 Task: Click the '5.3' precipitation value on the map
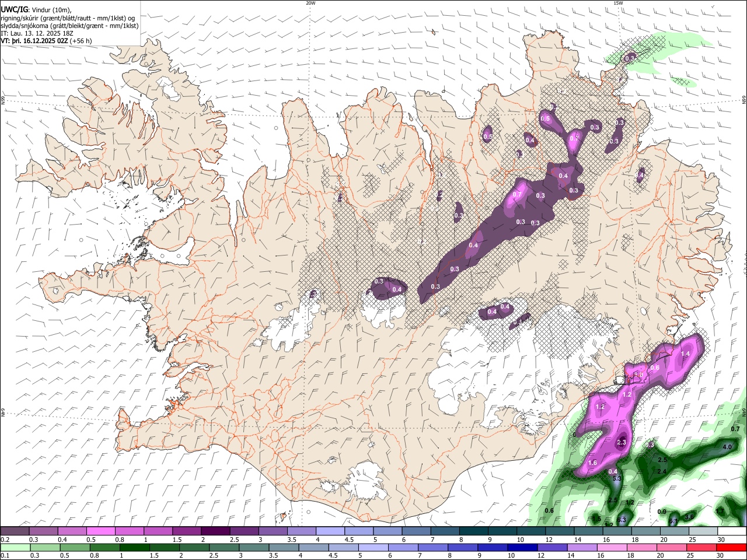[x=617, y=478]
